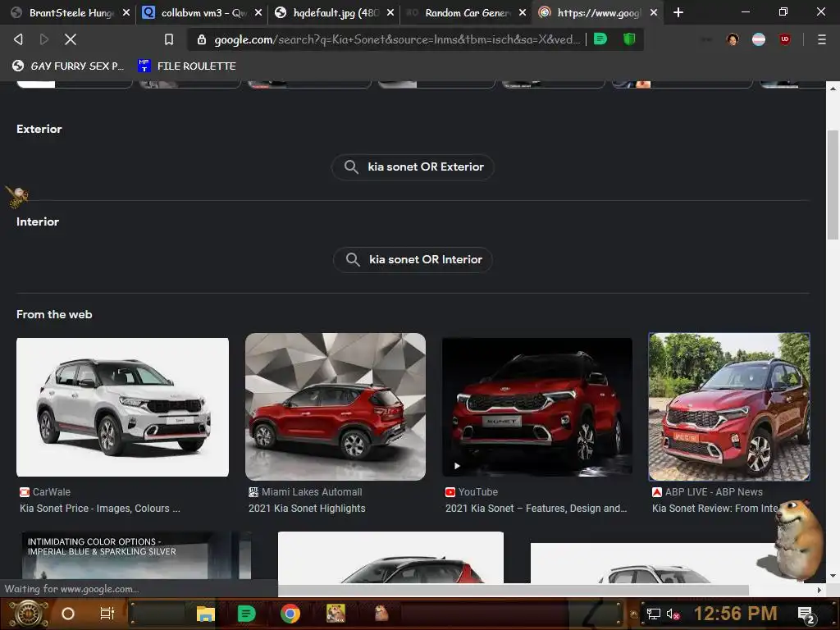Open Cortana circle icon on taskbar

pyautogui.click(x=68, y=614)
